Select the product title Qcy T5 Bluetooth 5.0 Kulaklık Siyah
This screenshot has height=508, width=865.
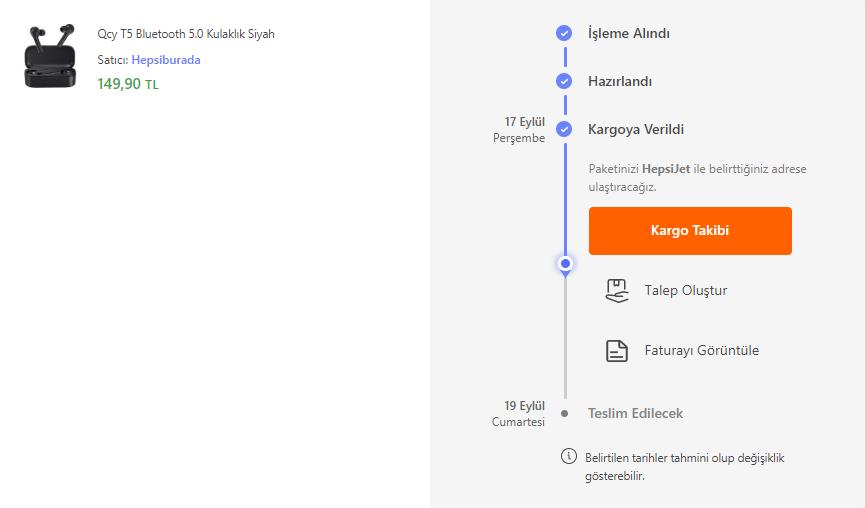tap(186, 34)
